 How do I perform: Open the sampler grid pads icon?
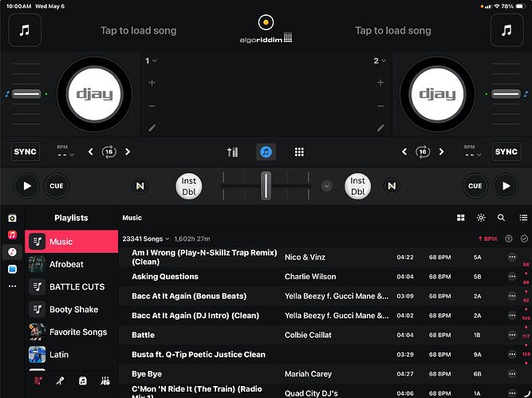point(299,152)
